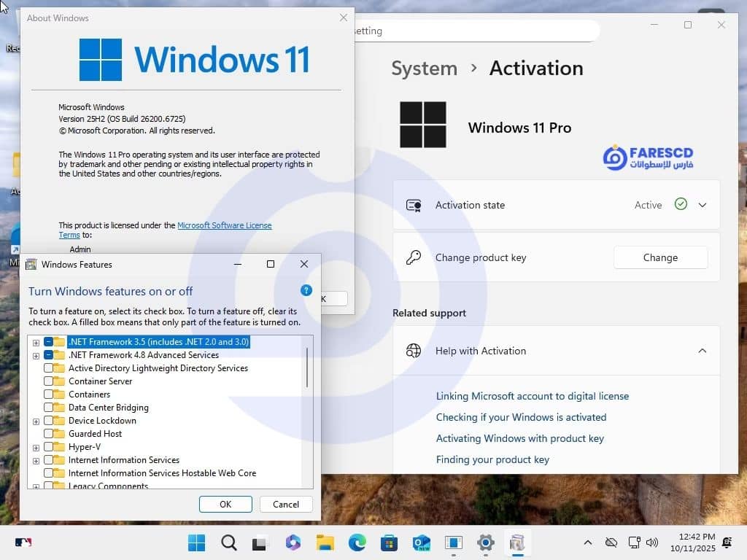
Task: Open Microsoft Edge from the taskbar
Action: (357, 542)
